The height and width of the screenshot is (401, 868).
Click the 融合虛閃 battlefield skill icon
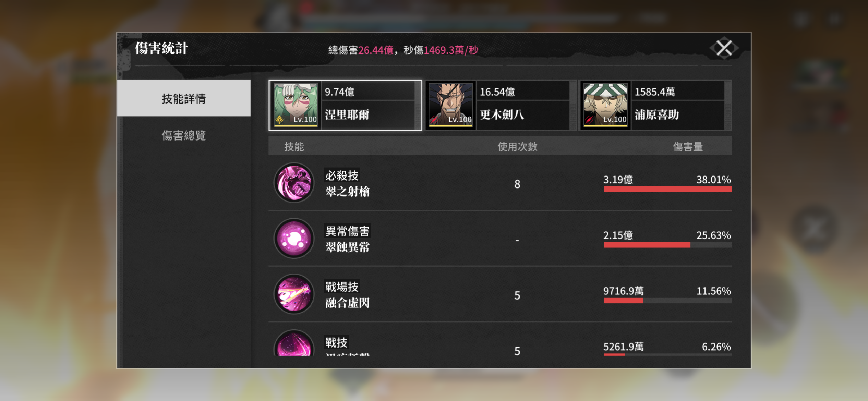click(294, 294)
